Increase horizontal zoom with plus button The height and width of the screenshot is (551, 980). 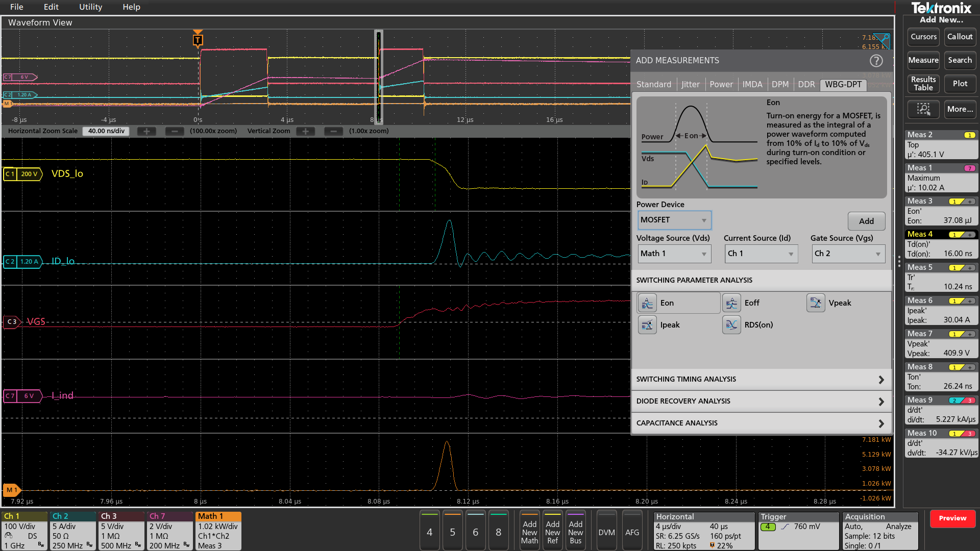(x=146, y=131)
